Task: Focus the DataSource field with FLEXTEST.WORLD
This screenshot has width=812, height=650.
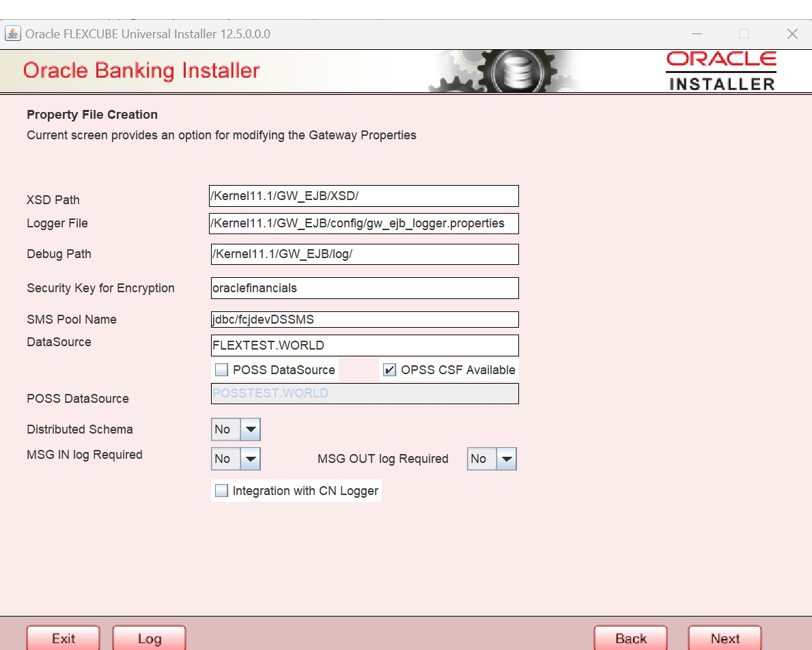Action: click(x=365, y=345)
